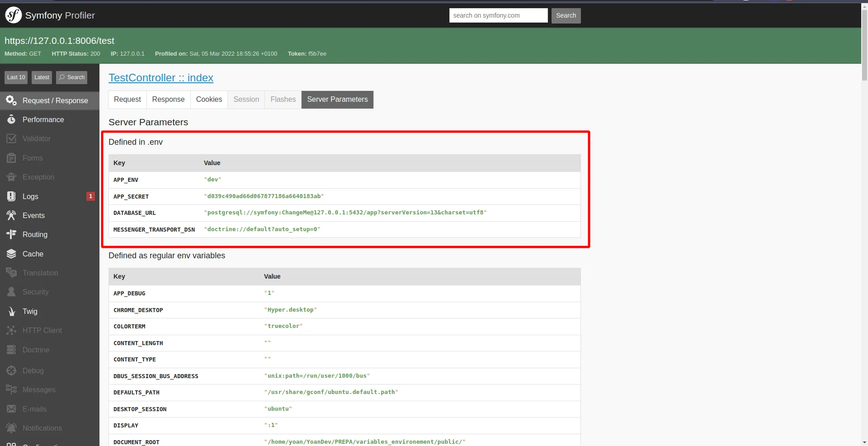Switch to the Request tab
Viewport: 868px width, 446px height.
click(x=127, y=100)
